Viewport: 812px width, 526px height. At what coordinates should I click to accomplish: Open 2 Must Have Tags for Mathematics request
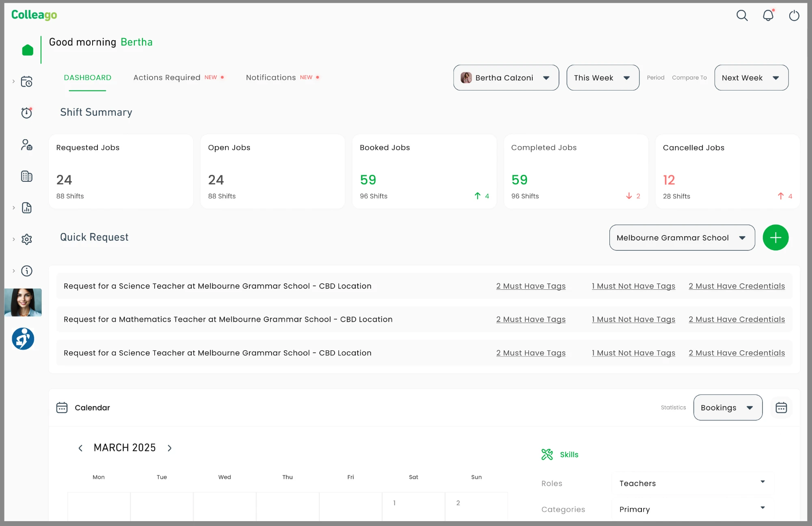[x=531, y=319]
